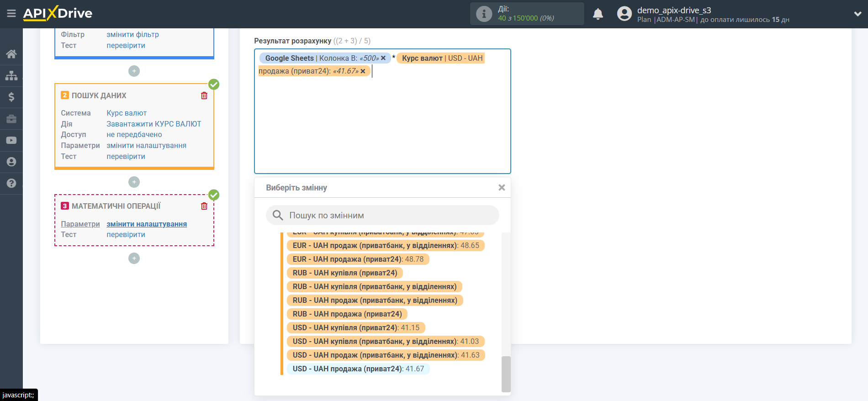This screenshot has height=401, width=868.
Task: Select RUB - UAH продаж (приватбанк, у відділеннях)
Action: 375,300
